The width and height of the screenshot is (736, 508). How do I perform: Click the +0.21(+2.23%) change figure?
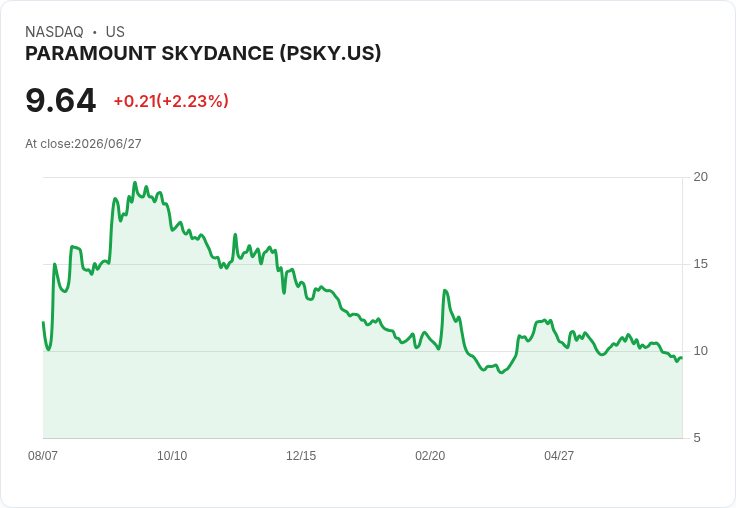click(171, 101)
